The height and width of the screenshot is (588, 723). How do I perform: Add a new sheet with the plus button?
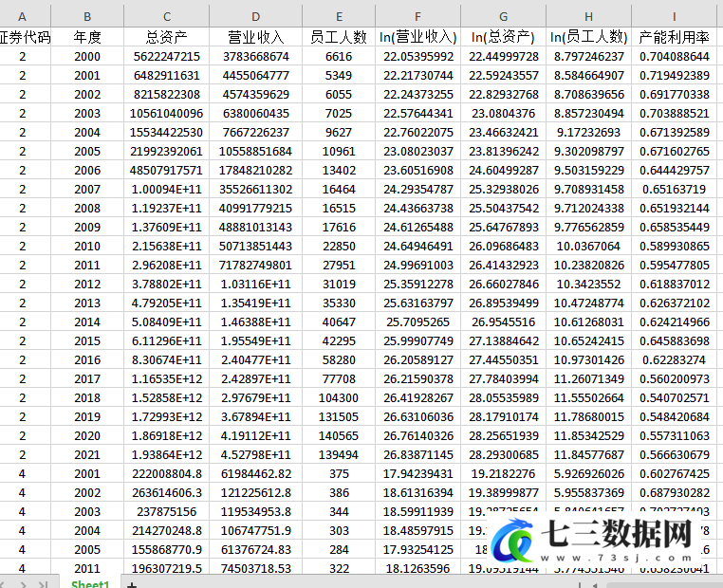click(x=132, y=584)
